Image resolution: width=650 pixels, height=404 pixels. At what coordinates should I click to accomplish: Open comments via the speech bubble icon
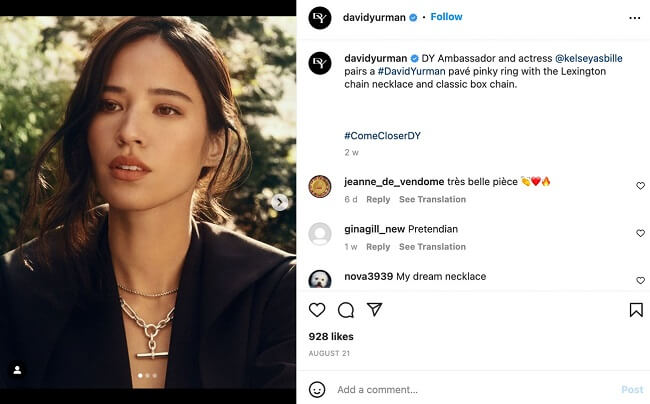[x=346, y=310]
